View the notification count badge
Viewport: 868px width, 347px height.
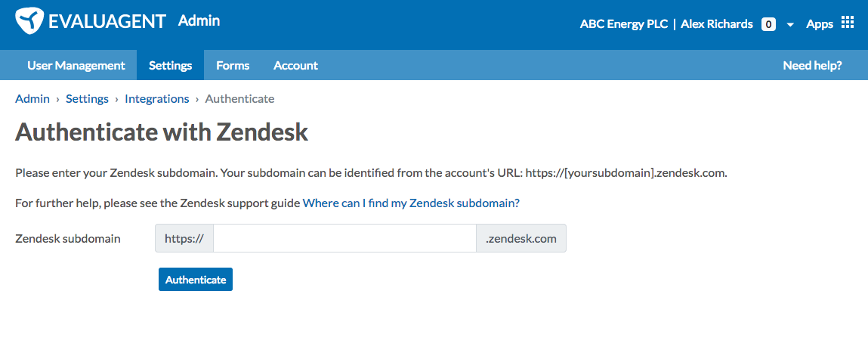click(x=768, y=24)
